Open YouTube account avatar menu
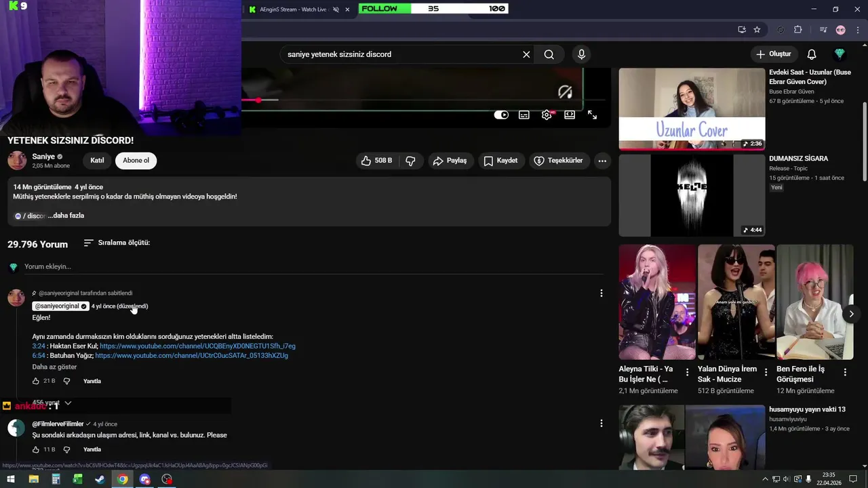This screenshot has width=868, height=488. pyautogui.click(x=840, y=54)
